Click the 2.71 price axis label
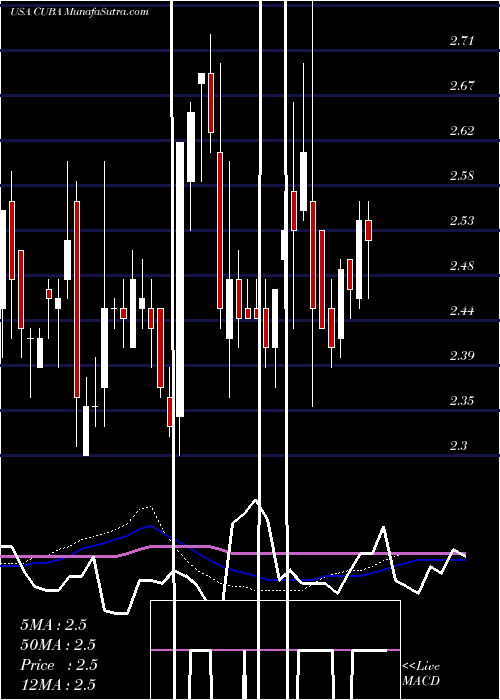Viewport: 500px width, 700px height. click(x=462, y=42)
